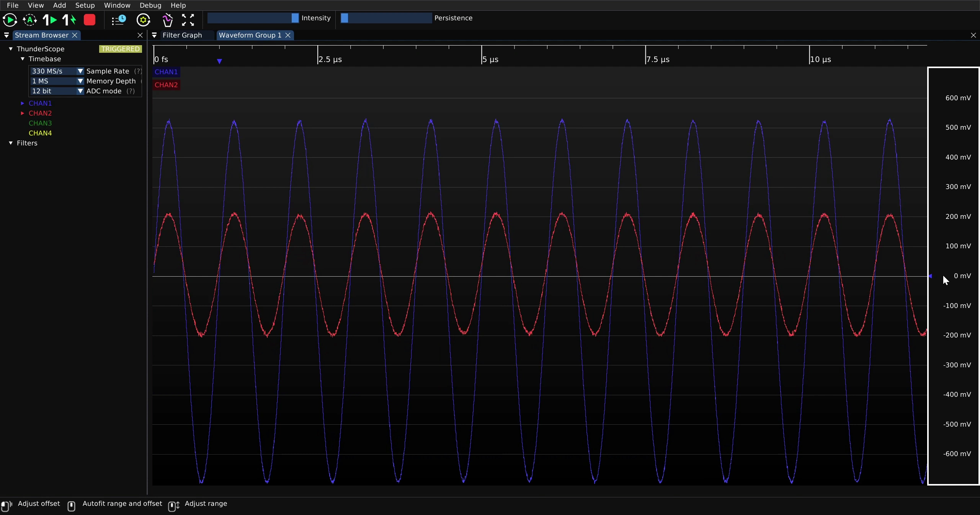Open the Sample Rate dropdown
This screenshot has width=980, height=515.
click(57, 71)
